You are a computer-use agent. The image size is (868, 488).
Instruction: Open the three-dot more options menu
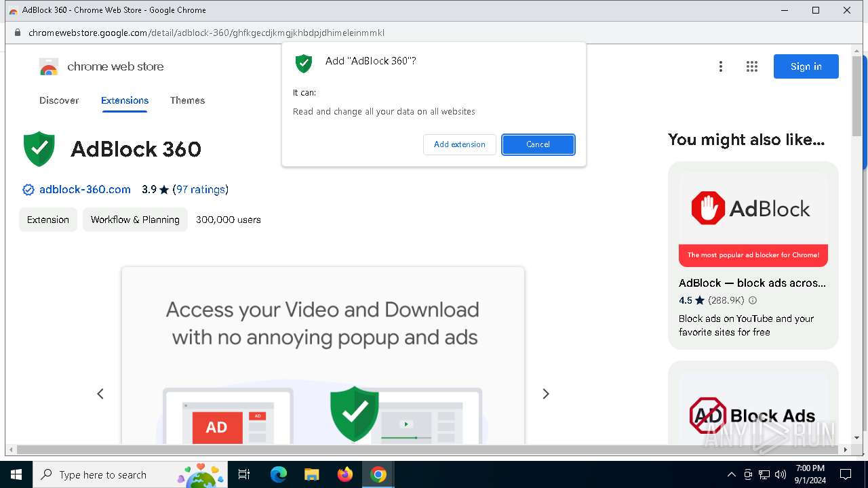click(x=721, y=66)
